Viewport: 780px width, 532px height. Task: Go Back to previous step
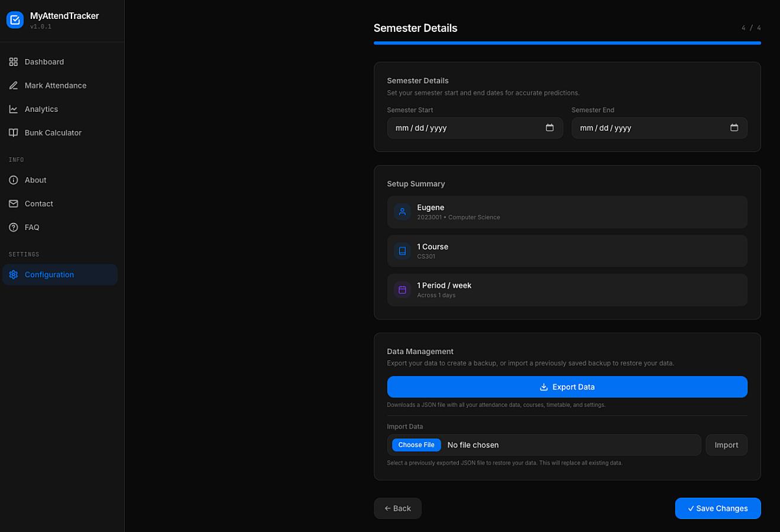[x=397, y=508]
